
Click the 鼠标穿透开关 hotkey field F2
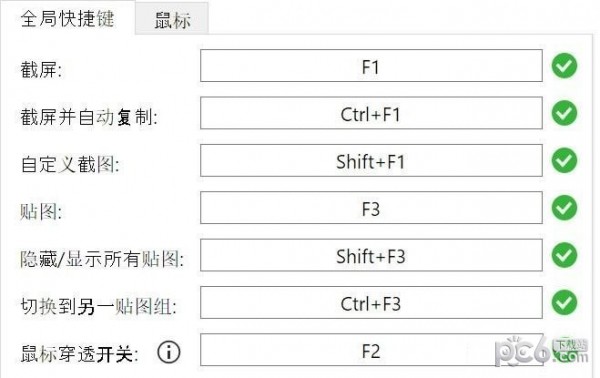371,350
